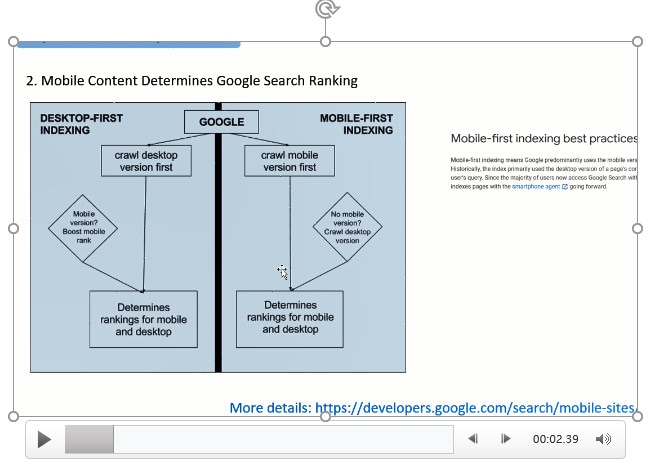Click the bottom-left resize handle
This screenshot has width=648, height=470.
pyautogui.click(x=13, y=416)
